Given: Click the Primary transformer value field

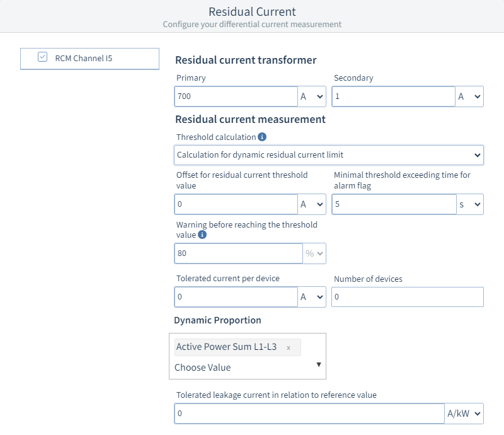Looking at the screenshot, I should [x=236, y=96].
